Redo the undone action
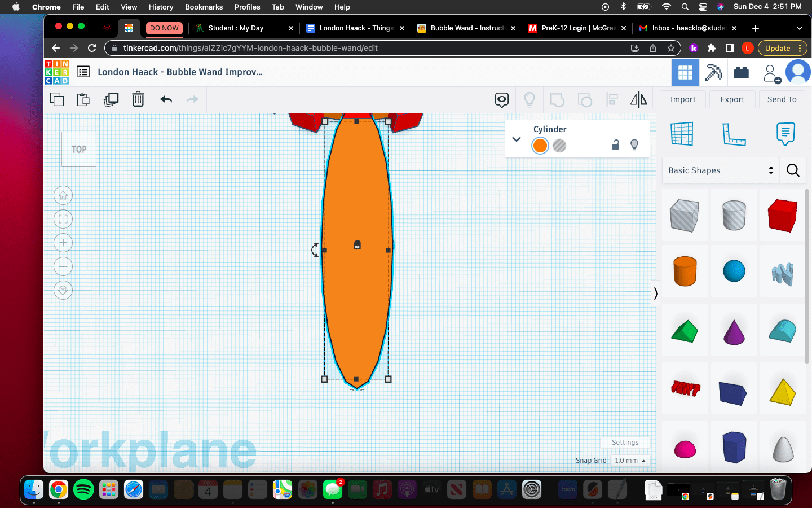The height and width of the screenshot is (508, 812). tap(193, 99)
